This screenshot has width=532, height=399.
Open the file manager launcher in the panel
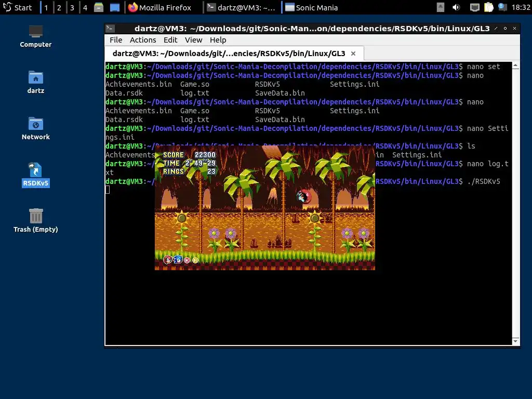(98, 7)
